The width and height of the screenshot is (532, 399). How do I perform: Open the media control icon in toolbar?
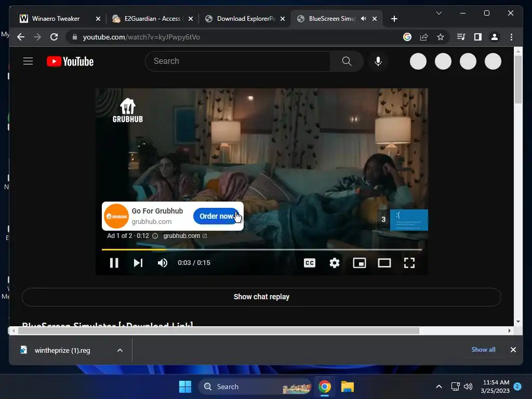click(x=461, y=37)
